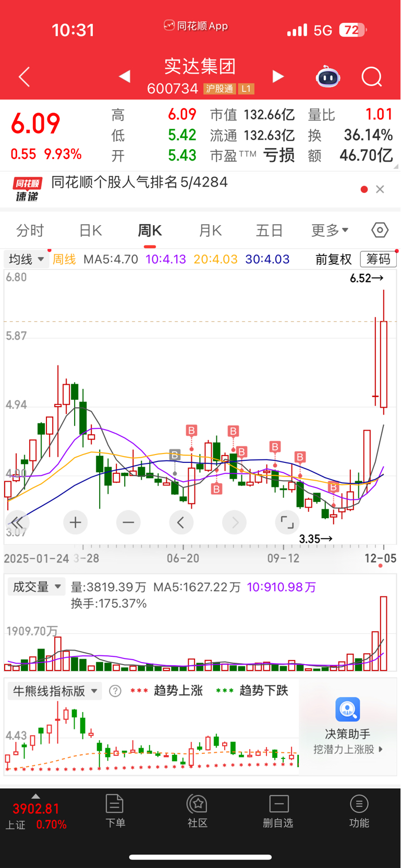This screenshot has width=401, height=868.
Task: Switch to 五日 tab
Action: pyautogui.click(x=270, y=230)
